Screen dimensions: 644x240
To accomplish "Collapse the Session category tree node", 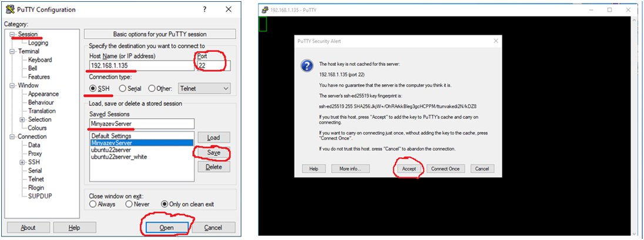I will (x=12, y=34).
